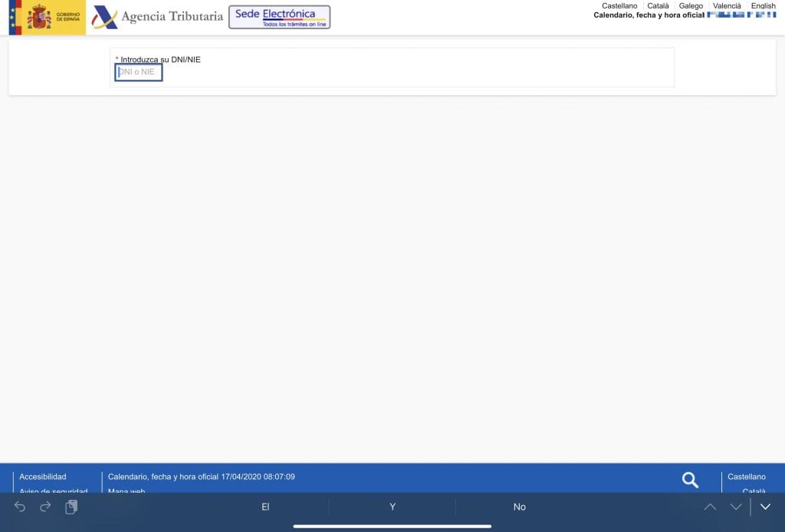Go to previous field with up chevron
The image size is (785, 532).
click(x=710, y=507)
